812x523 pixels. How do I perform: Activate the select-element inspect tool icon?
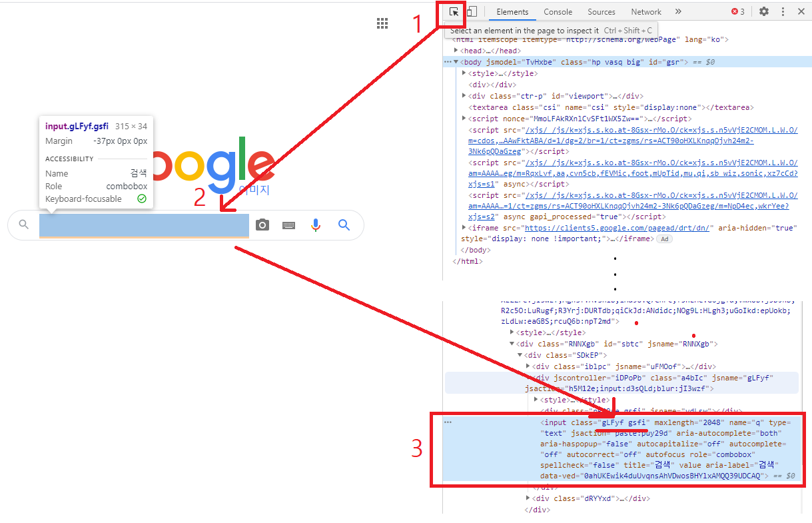(454, 12)
